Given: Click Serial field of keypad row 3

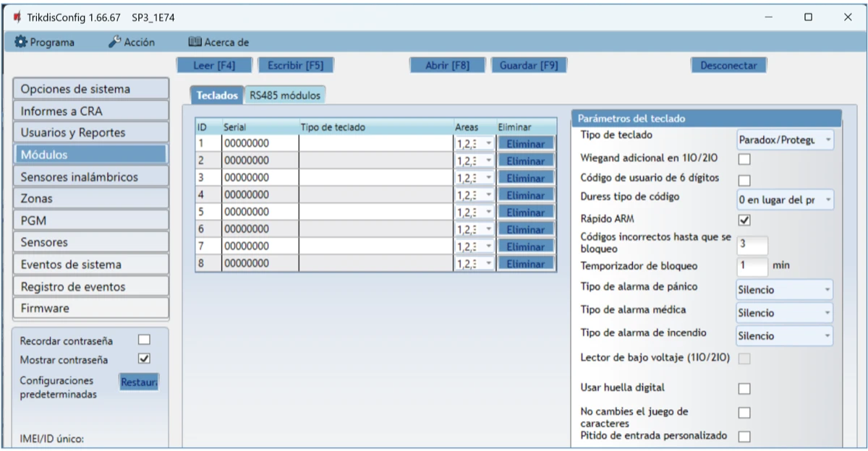Looking at the screenshot, I should point(260,178).
